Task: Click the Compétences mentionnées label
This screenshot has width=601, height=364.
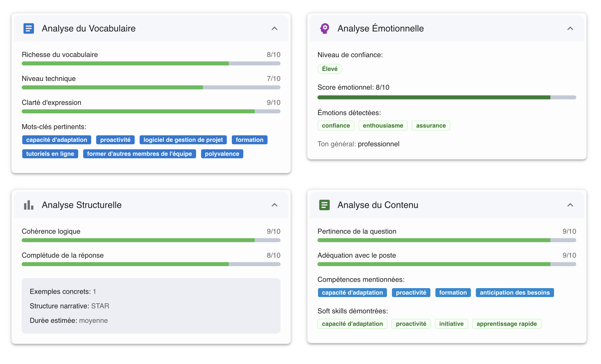Action: 361,280
